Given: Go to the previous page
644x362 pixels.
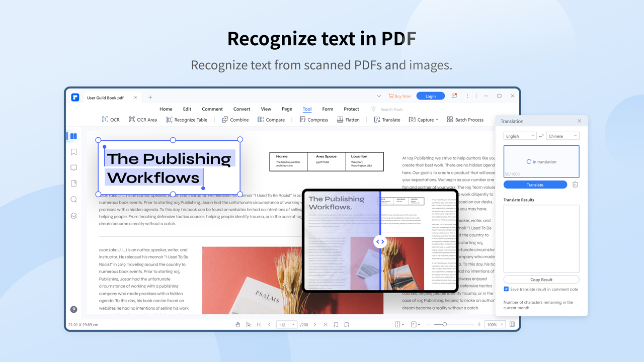Looking at the screenshot, I should tap(270, 325).
